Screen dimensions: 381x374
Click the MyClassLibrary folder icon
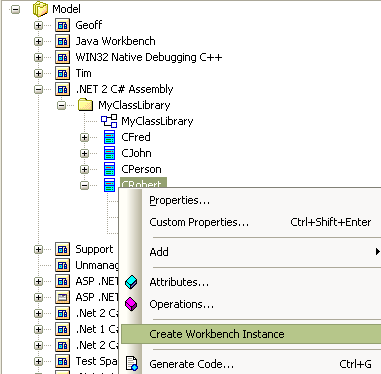(85, 105)
